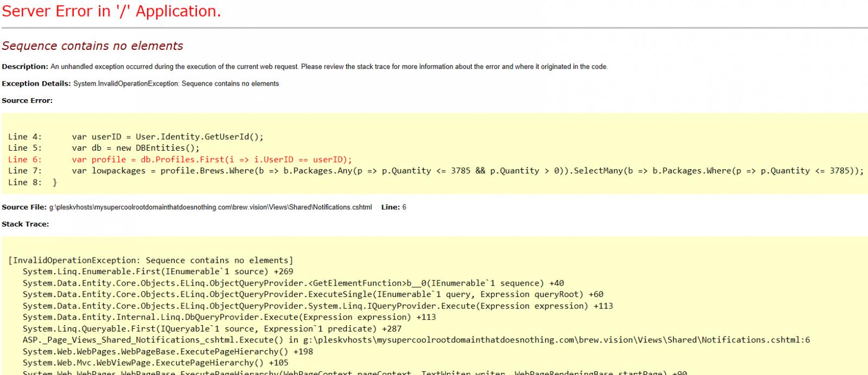The height and width of the screenshot is (375, 868).
Task: Click the Notifications.cshtml source file path
Action: [210, 207]
